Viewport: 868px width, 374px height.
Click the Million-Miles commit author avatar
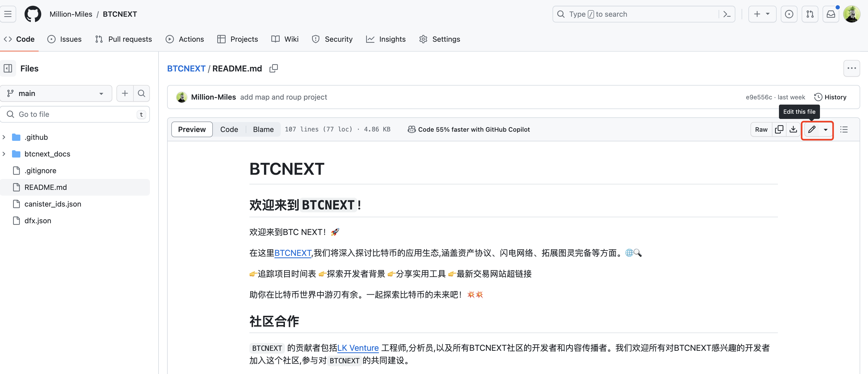coord(182,97)
